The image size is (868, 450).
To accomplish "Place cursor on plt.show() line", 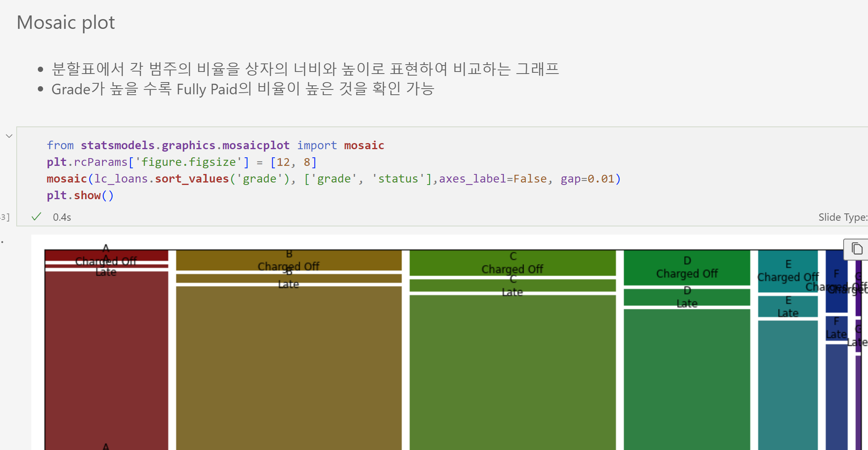I will pos(80,196).
